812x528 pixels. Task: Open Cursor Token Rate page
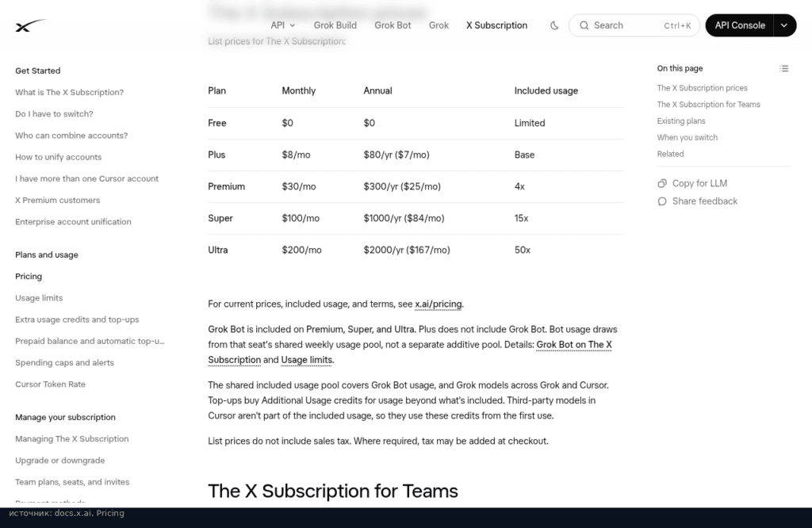tap(50, 385)
